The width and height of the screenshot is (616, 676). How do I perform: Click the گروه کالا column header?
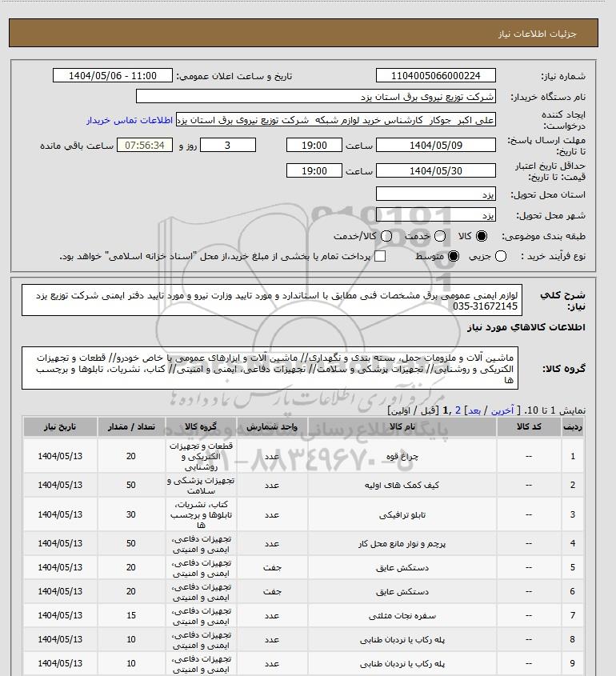pos(201,427)
